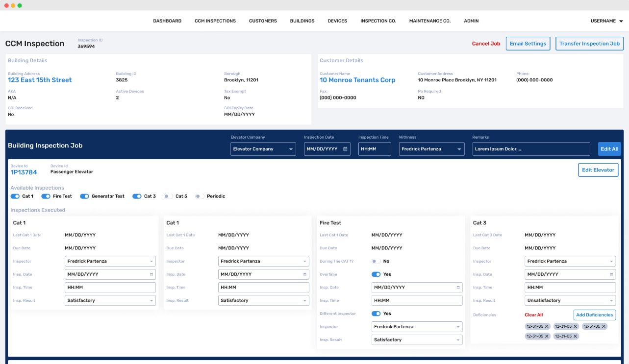Switch off the Overtime toggle
This screenshot has height=364, width=629.
click(376, 274)
